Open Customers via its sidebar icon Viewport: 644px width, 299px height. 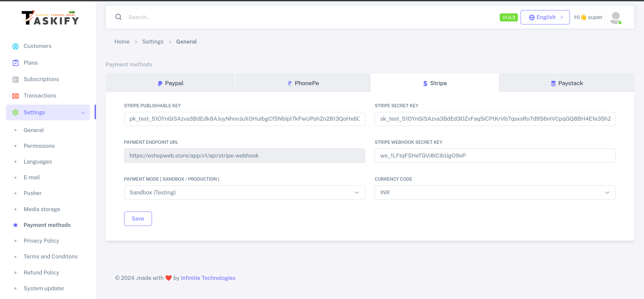(15, 46)
